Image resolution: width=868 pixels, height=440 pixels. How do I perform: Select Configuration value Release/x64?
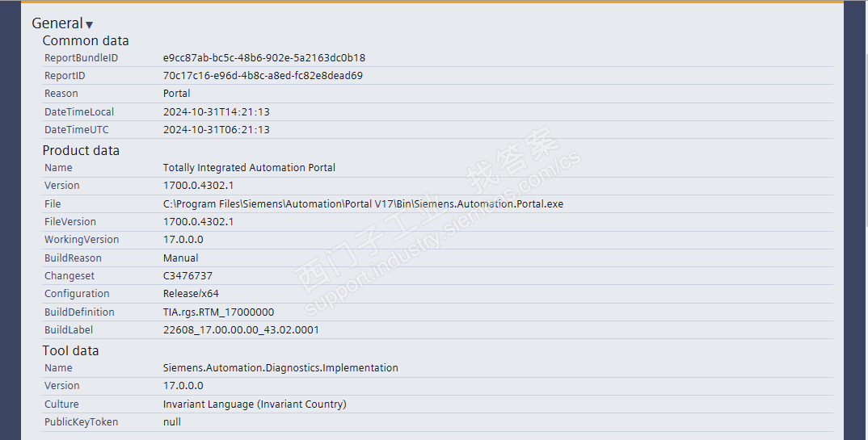191,294
